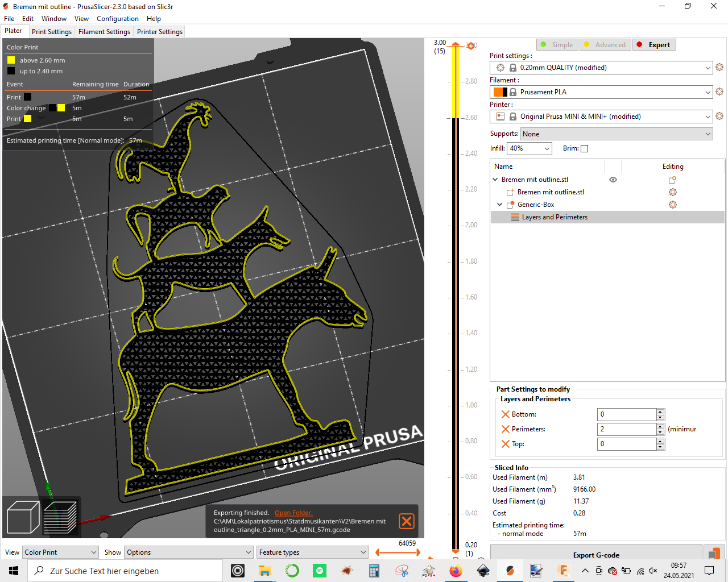Open the Windows calculator from the taskbar
728x582 pixels.
tap(374, 571)
